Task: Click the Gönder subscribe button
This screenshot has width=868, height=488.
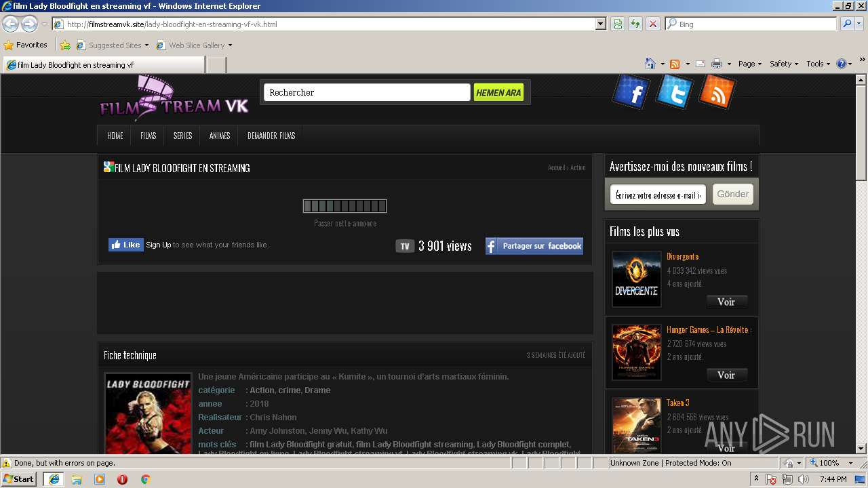Action: click(733, 195)
